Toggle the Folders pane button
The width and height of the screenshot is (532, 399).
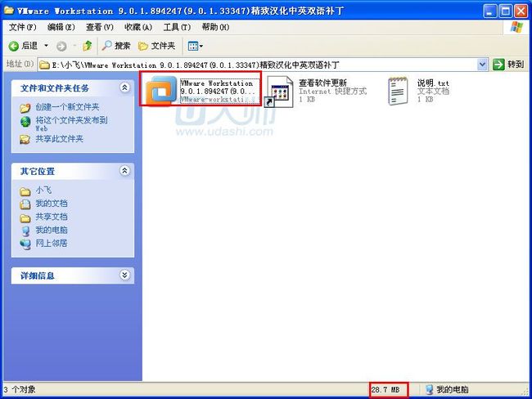157,46
